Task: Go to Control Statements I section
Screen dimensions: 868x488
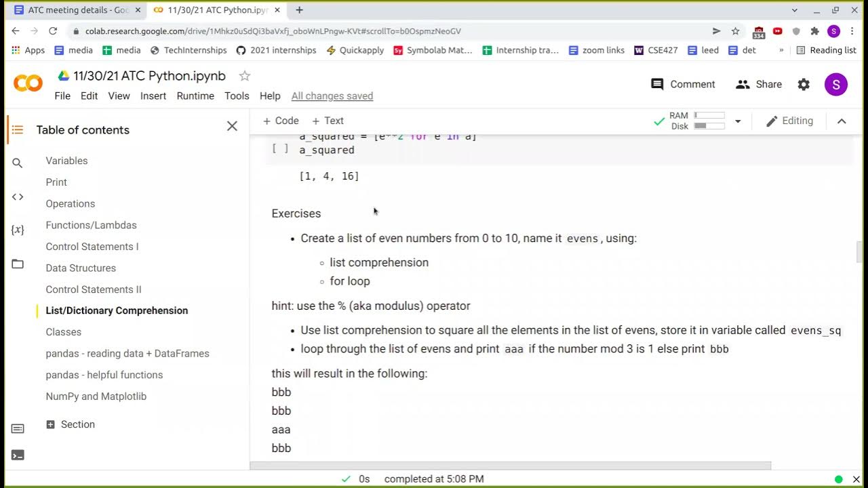Action: pyautogui.click(x=92, y=247)
